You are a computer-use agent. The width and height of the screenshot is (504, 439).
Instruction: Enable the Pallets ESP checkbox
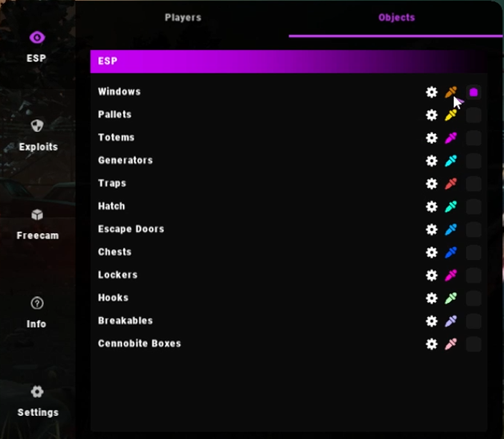(474, 115)
